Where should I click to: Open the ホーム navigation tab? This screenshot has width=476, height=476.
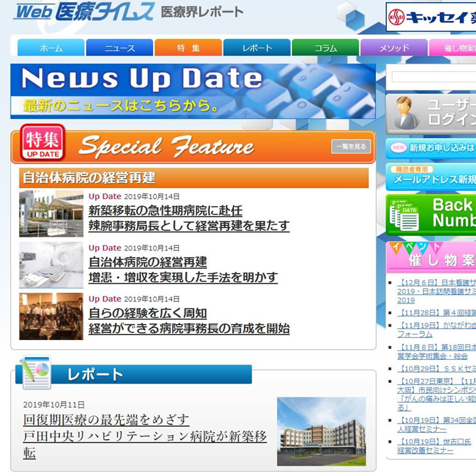[x=51, y=48]
